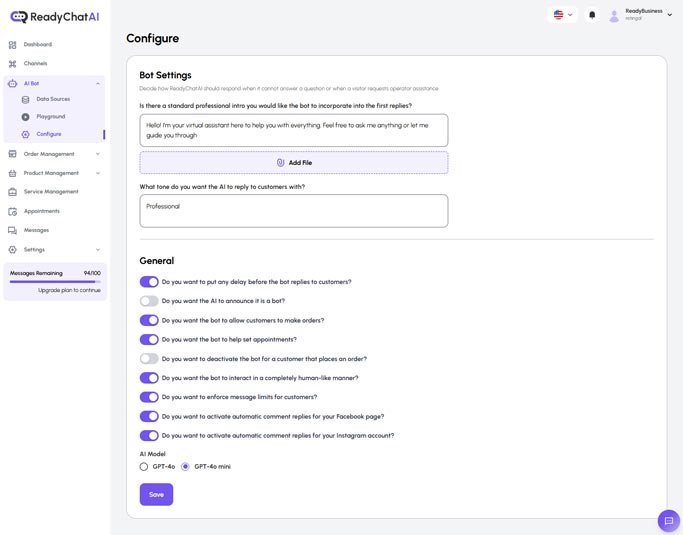Screen dimensions: 683x535
Task: Click the Appointments calendar icon
Action: 13,211
